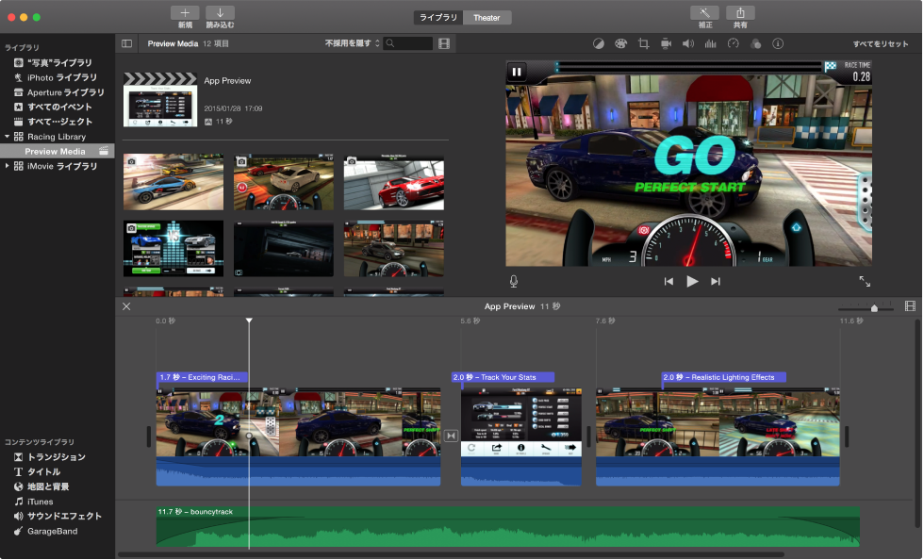Click the 新規 (new) plus button

(x=185, y=13)
